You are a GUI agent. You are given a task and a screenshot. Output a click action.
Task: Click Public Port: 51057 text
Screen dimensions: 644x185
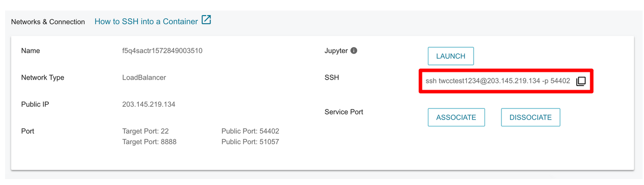(250, 141)
